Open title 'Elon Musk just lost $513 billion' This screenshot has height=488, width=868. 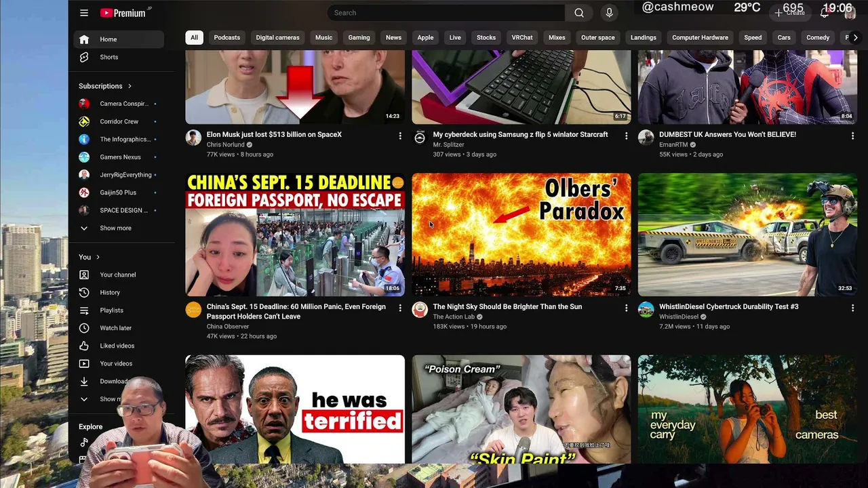click(x=274, y=134)
